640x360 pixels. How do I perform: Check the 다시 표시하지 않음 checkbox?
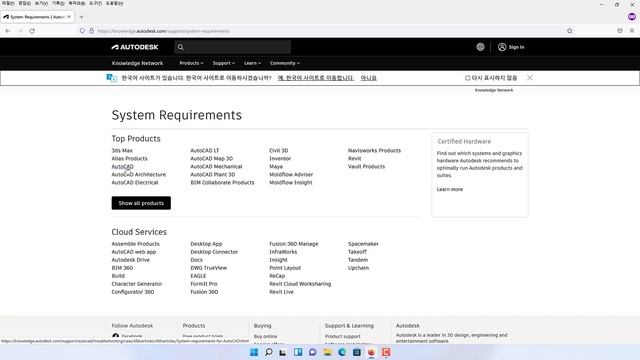coord(468,78)
